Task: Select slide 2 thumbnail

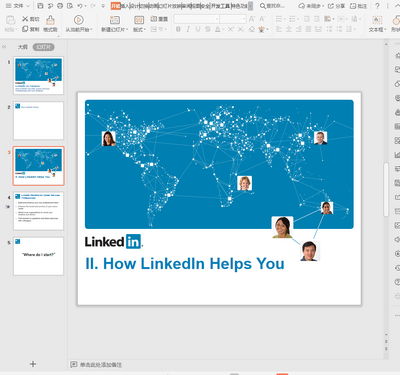Action: pyautogui.click(x=38, y=121)
